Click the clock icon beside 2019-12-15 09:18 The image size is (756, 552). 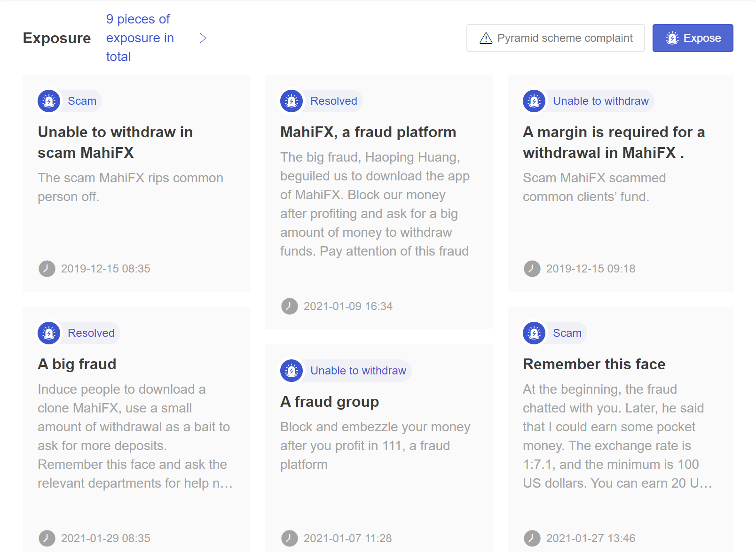532,269
